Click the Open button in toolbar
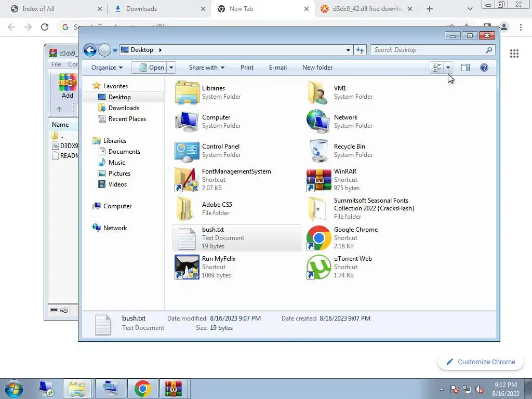The image size is (532, 399). (149, 68)
